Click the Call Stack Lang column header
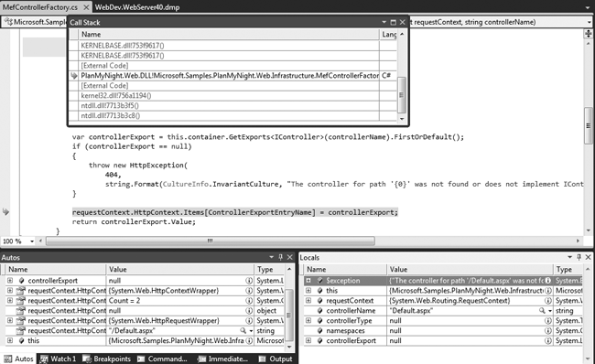Screen dimensions: 595x364 pos(388,35)
